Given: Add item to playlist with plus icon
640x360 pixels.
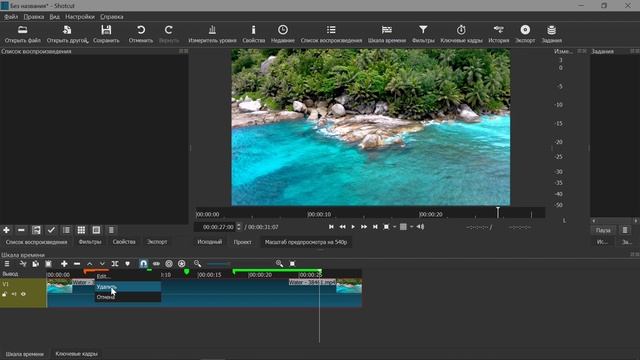Looking at the screenshot, I should pyautogui.click(x=7, y=230).
